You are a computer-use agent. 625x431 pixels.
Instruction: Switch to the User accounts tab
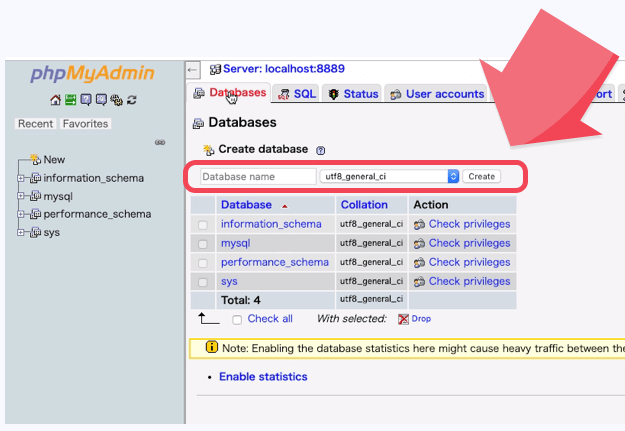click(x=436, y=94)
